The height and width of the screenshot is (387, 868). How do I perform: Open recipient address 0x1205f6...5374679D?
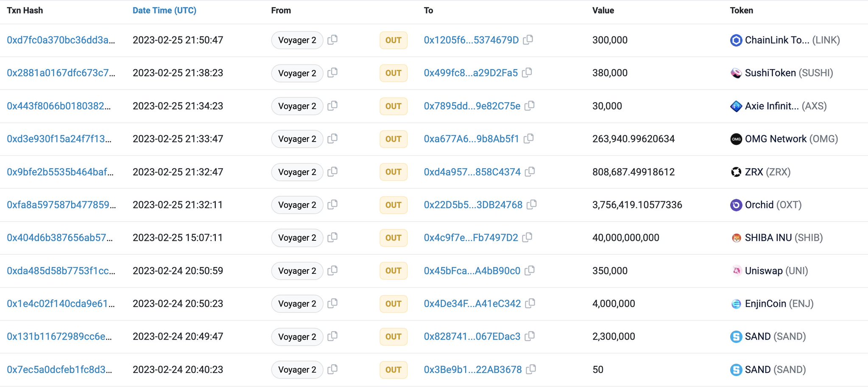tap(471, 40)
